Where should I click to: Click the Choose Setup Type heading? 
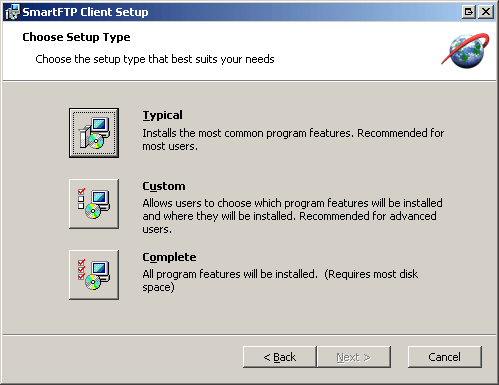pos(76,37)
